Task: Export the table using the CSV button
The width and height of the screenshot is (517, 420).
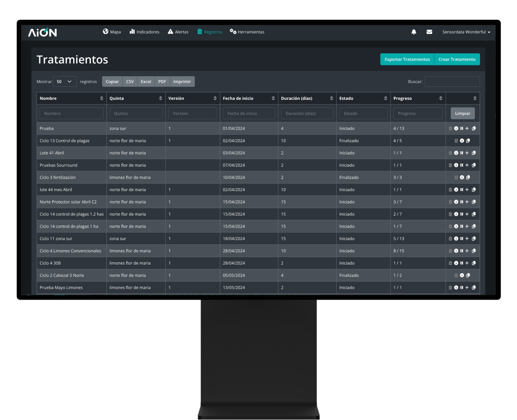Action: pos(130,81)
